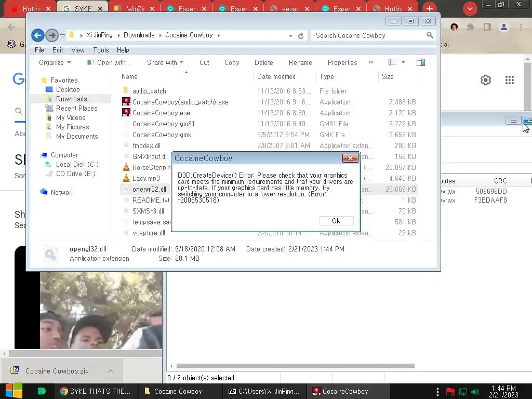Select My Documents in the navigation pane
The height and width of the screenshot is (399, 532).
click(x=77, y=136)
